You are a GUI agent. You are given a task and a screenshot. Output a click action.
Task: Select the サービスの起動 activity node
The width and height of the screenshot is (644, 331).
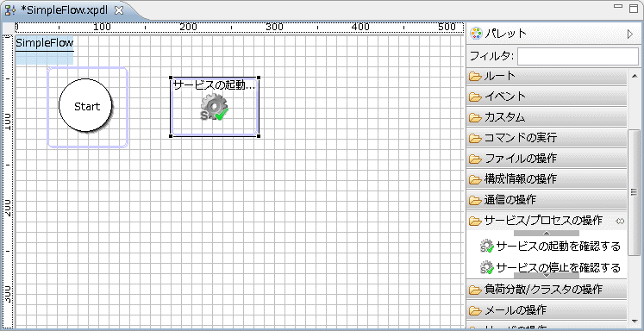click(215, 107)
